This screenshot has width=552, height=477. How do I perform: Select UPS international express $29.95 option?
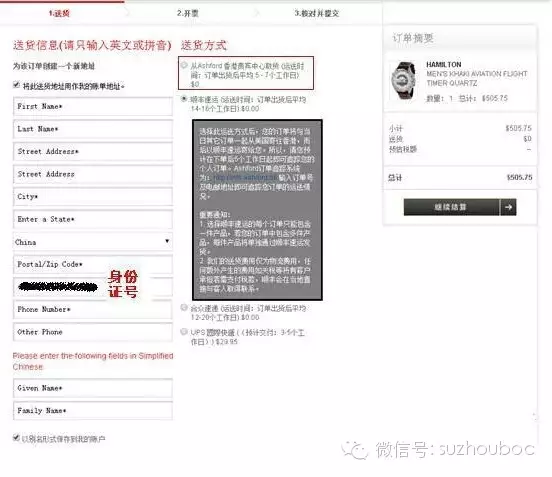tap(184, 332)
